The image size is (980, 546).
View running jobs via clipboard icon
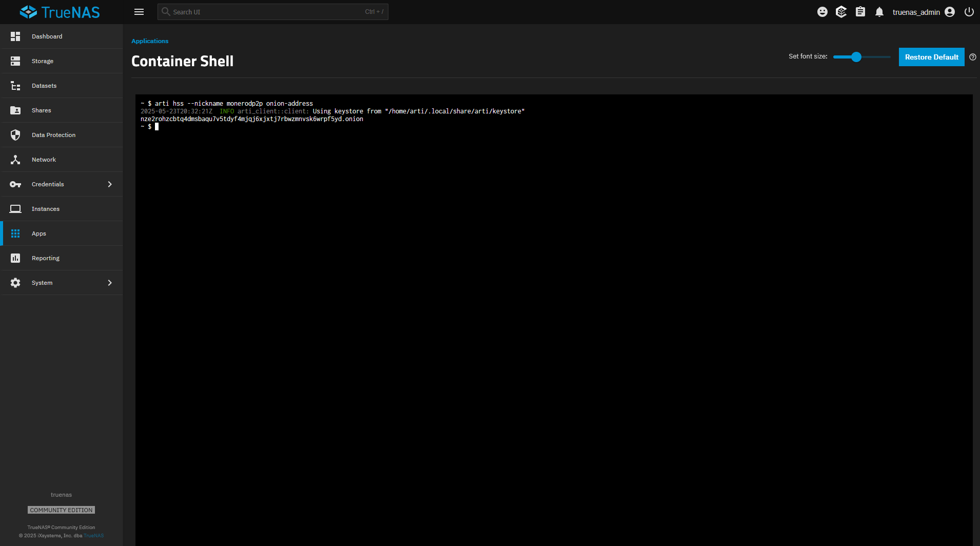[860, 11]
